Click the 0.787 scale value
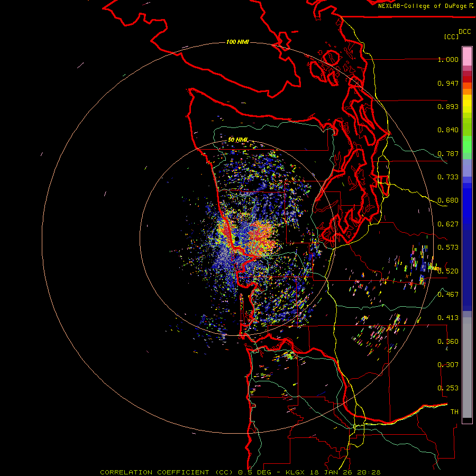This screenshot has height=476, width=476. [x=448, y=153]
